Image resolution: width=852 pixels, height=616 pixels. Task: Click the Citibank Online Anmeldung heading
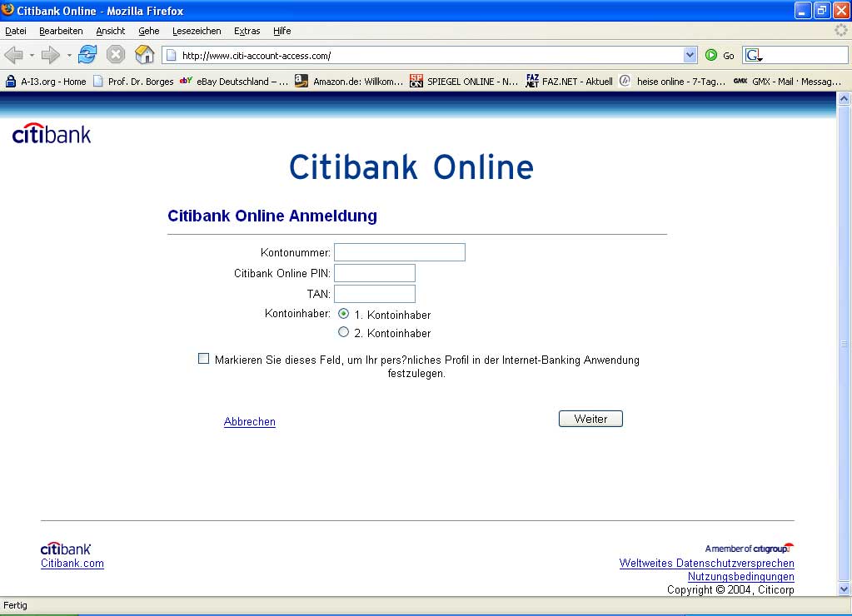272,216
